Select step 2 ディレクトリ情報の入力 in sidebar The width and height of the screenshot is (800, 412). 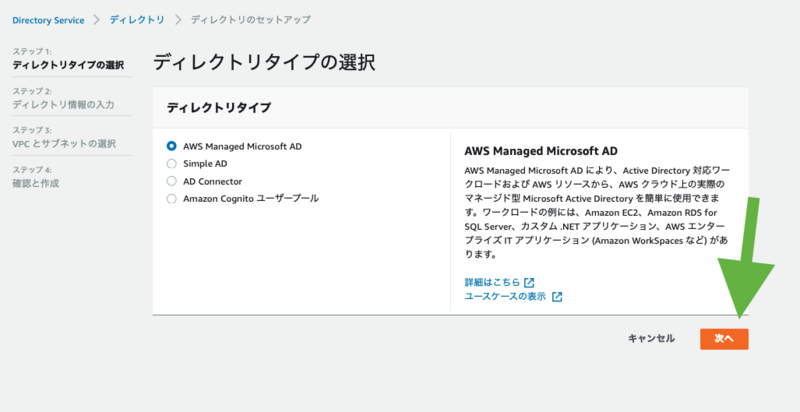[x=63, y=105]
